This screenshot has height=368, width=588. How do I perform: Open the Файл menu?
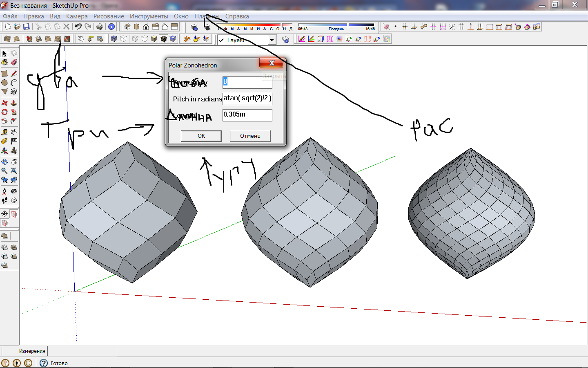tap(10, 16)
